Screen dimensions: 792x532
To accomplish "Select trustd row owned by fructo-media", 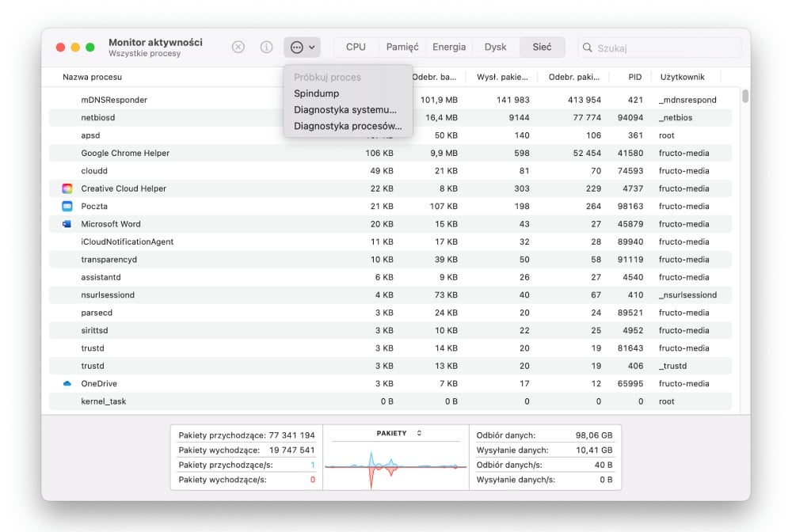I will click(390, 348).
